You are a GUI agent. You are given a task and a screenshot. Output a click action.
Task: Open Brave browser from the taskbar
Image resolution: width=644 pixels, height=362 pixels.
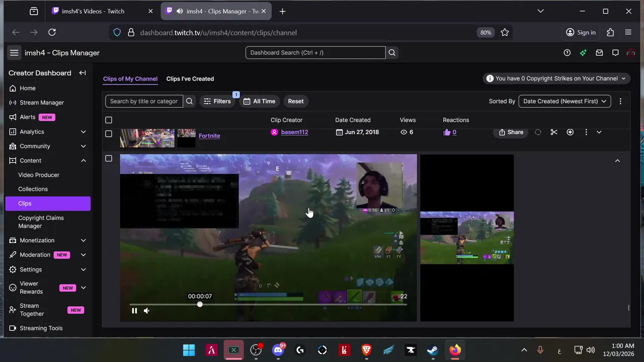pyautogui.click(x=367, y=350)
